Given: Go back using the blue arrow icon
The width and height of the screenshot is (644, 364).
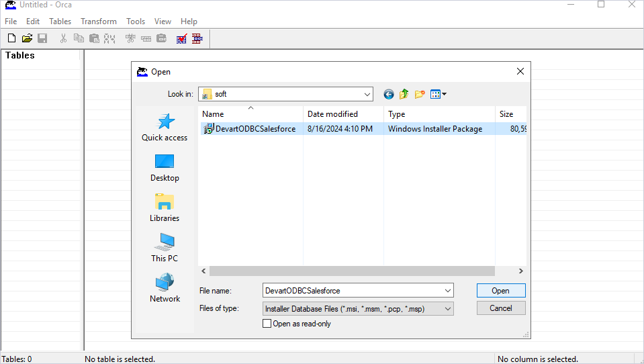Looking at the screenshot, I should [x=389, y=95].
